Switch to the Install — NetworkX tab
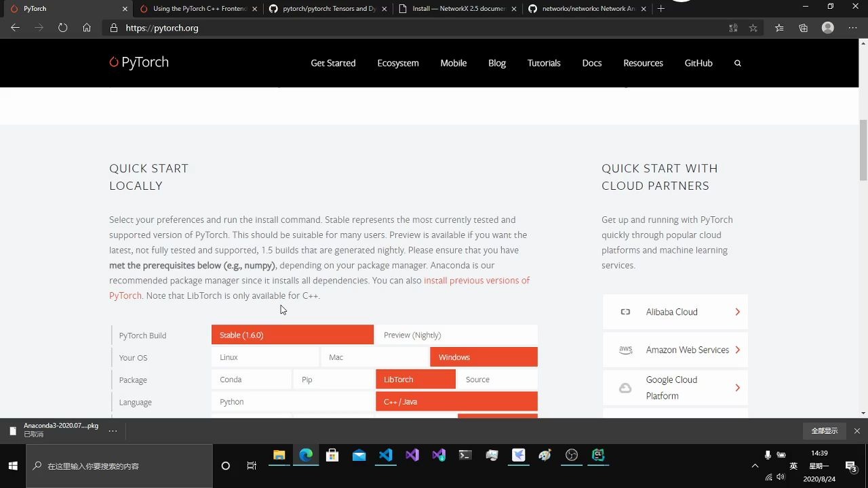Image resolution: width=868 pixels, height=488 pixels. tap(458, 9)
